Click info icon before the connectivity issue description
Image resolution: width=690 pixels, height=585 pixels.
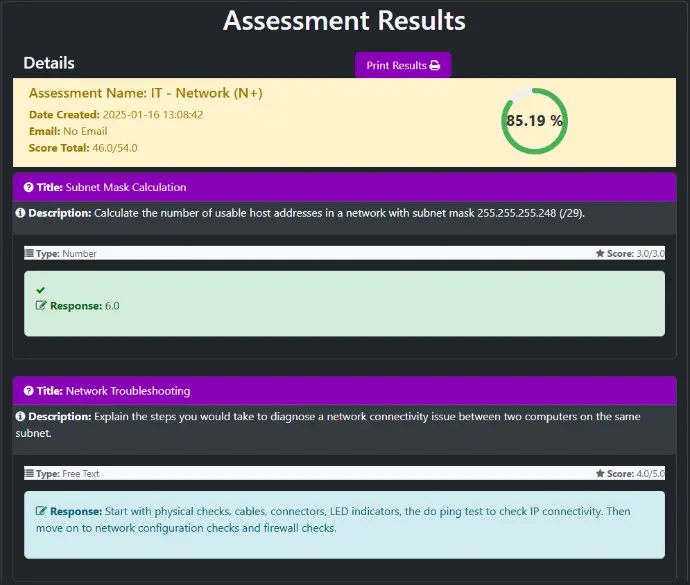click(20, 416)
